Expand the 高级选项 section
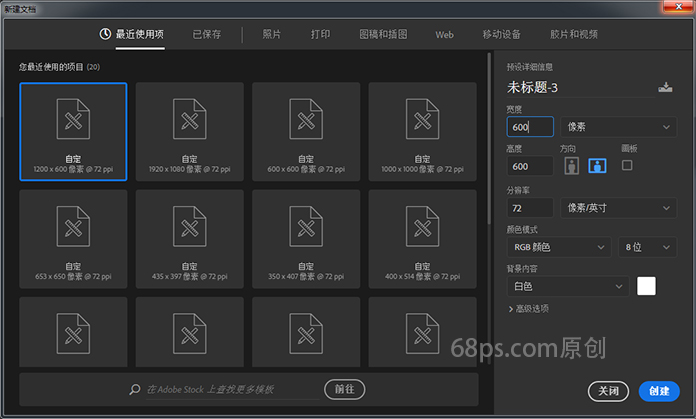The image size is (696, 419). [x=528, y=309]
